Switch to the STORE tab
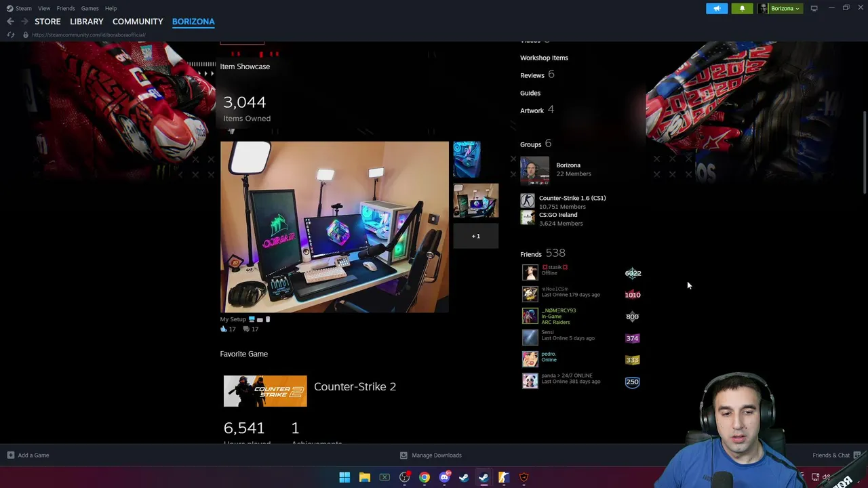Screen dimensions: 868x488 tap(47, 22)
